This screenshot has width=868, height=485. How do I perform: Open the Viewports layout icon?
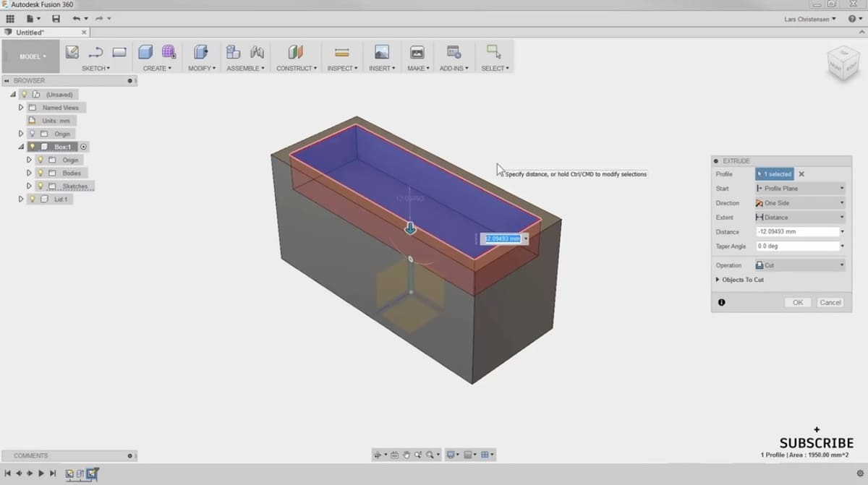coord(485,455)
